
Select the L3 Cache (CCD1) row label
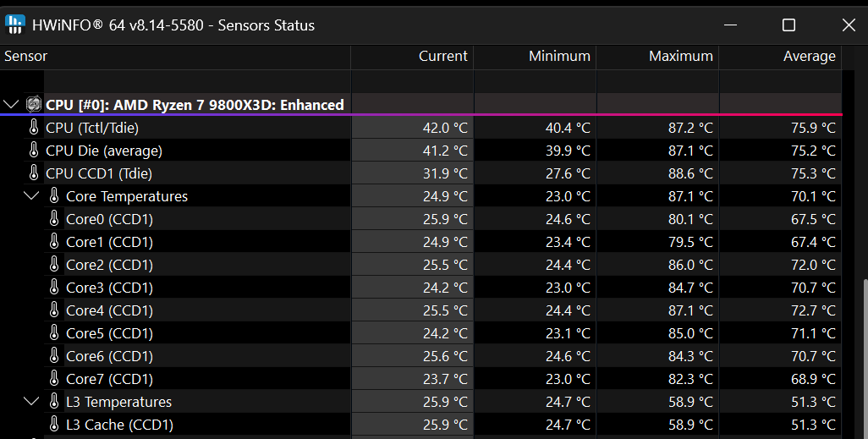119,425
